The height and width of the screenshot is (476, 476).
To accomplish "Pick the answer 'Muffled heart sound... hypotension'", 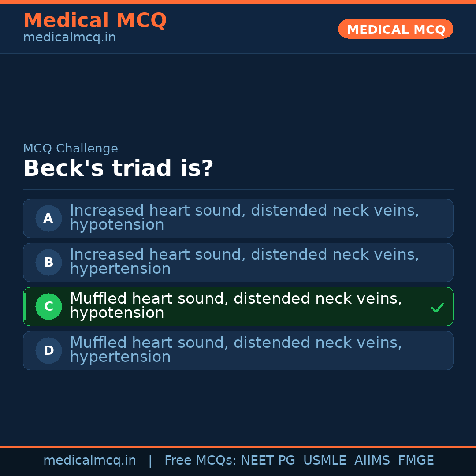I will (x=236, y=306).
